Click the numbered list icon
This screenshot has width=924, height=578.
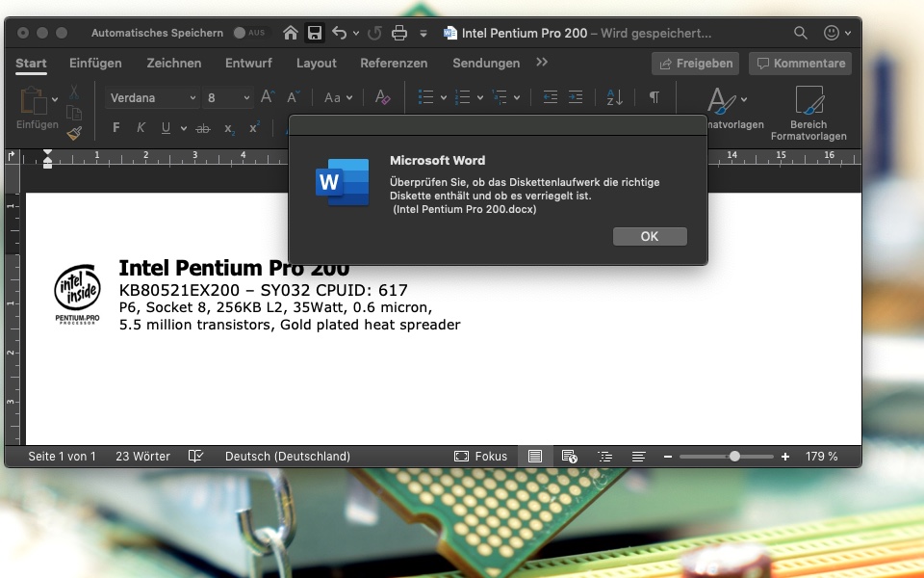click(x=462, y=97)
